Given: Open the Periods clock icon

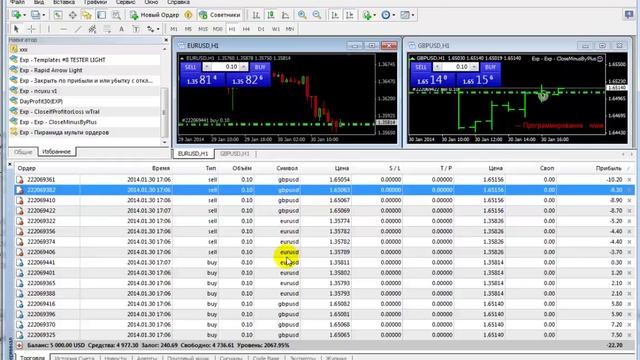Looking at the screenshot, I should pyautogui.click(x=385, y=15).
